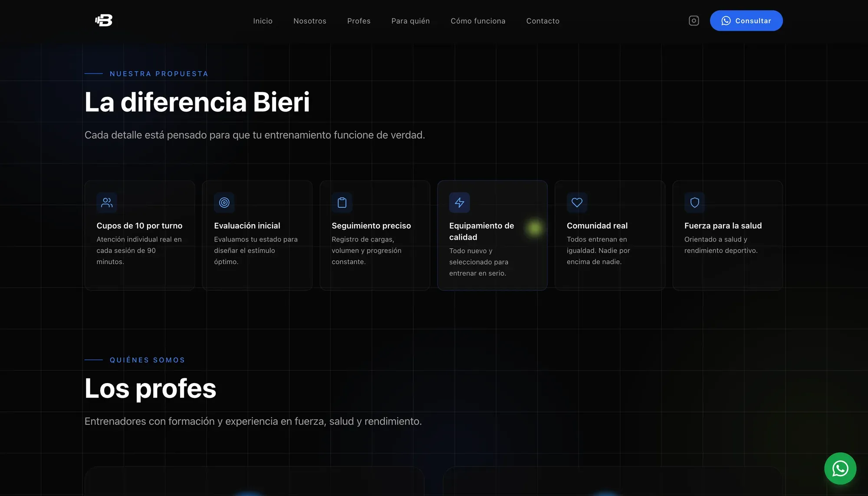
Task: Click 'Todos entrenan en igualdad' description
Action: tap(598, 251)
